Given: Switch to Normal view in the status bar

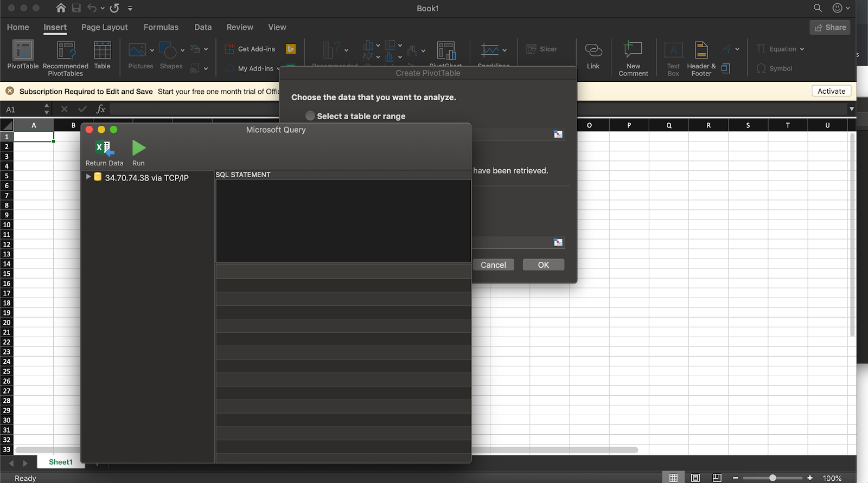Looking at the screenshot, I should pyautogui.click(x=673, y=478).
